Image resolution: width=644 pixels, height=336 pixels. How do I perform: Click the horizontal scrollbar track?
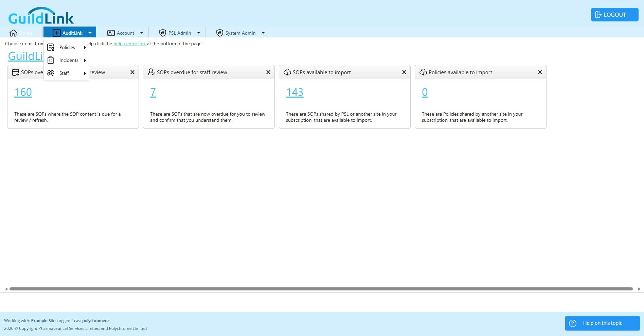[x=321, y=289]
